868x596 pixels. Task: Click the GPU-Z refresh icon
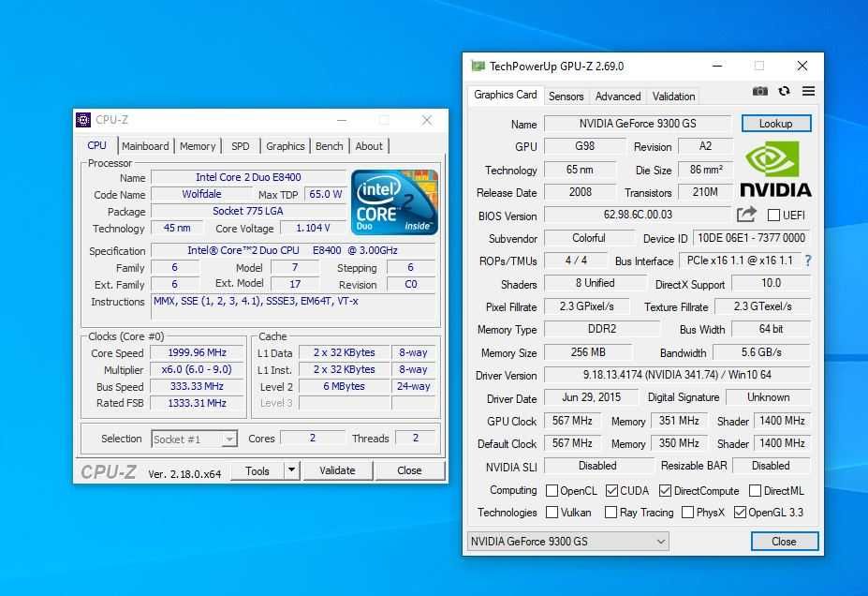(x=784, y=92)
